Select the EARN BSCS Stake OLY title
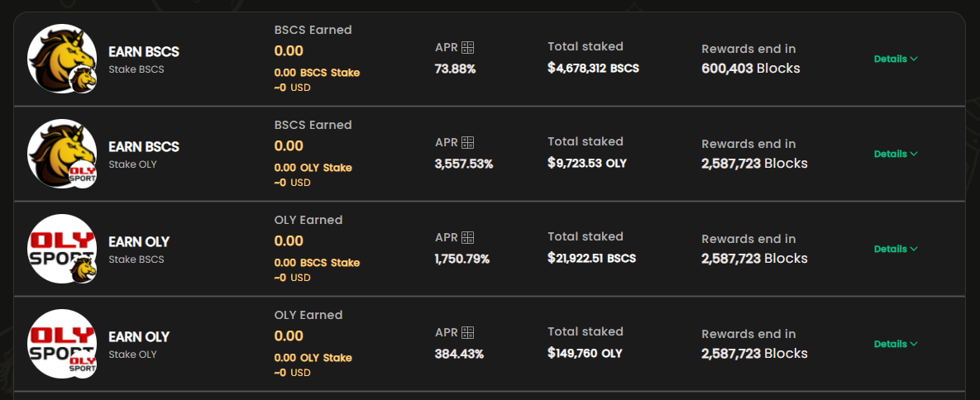This screenshot has height=400, width=980. 144,154
